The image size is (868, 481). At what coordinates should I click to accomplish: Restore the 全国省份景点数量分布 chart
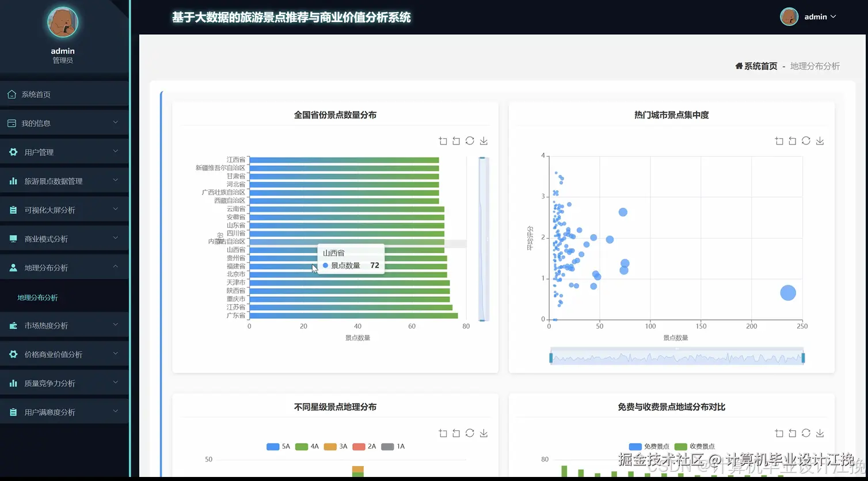tap(470, 141)
